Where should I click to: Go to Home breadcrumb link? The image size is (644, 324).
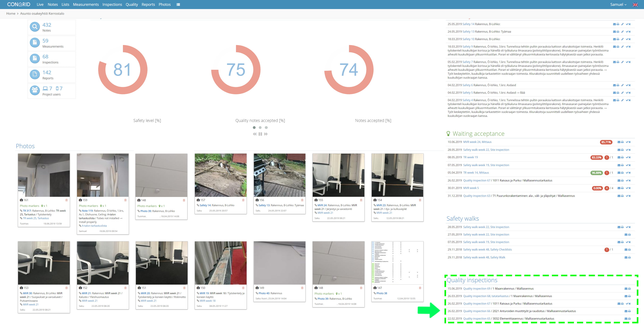click(11, 13)
